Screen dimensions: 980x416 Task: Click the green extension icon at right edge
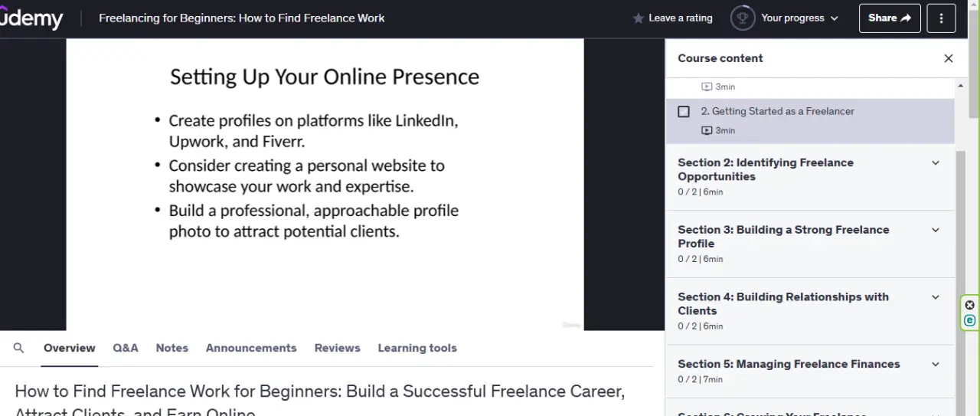969,321
